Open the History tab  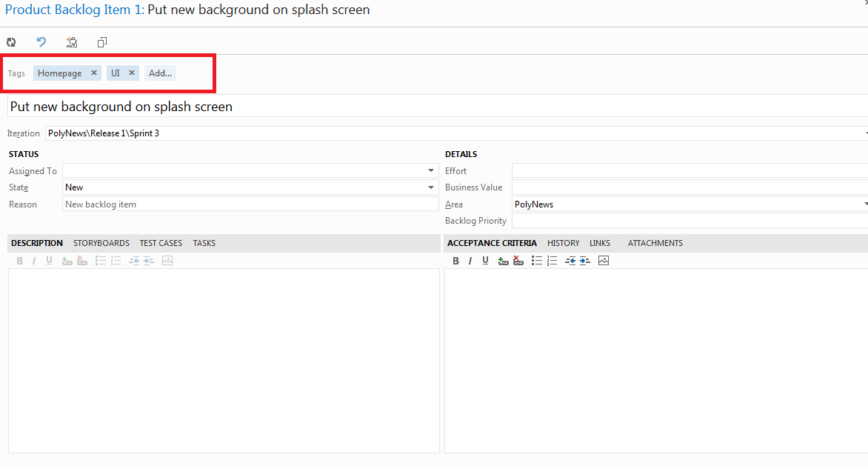564,243
